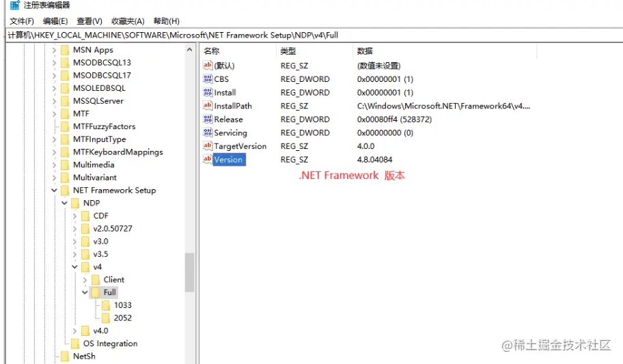Click the tree pane scroll up arrow

coord(189,50)
